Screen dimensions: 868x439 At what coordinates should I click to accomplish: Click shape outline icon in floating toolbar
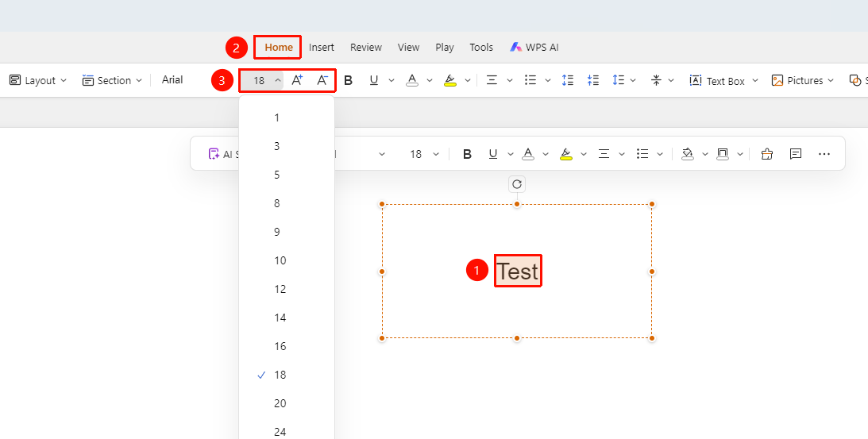click(723, 154)
